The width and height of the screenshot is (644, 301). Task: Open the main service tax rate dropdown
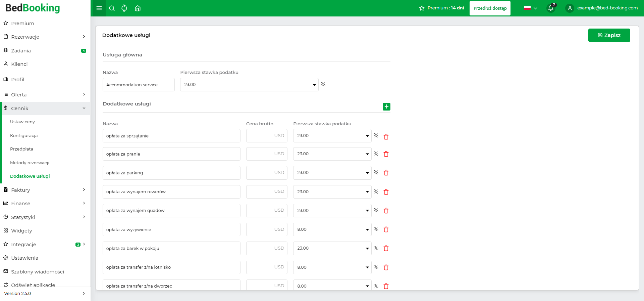pyautogui.click(x=249, y=85)
